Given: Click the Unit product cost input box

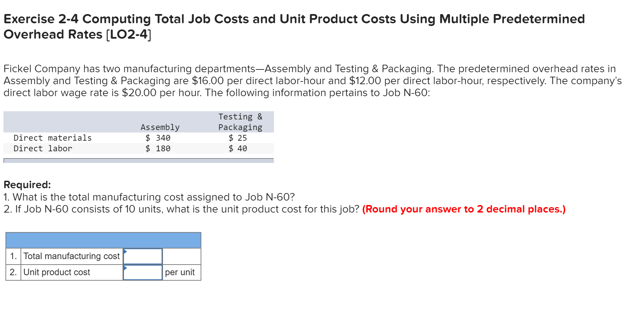Looking at the screenshot, I should (142, 272).
